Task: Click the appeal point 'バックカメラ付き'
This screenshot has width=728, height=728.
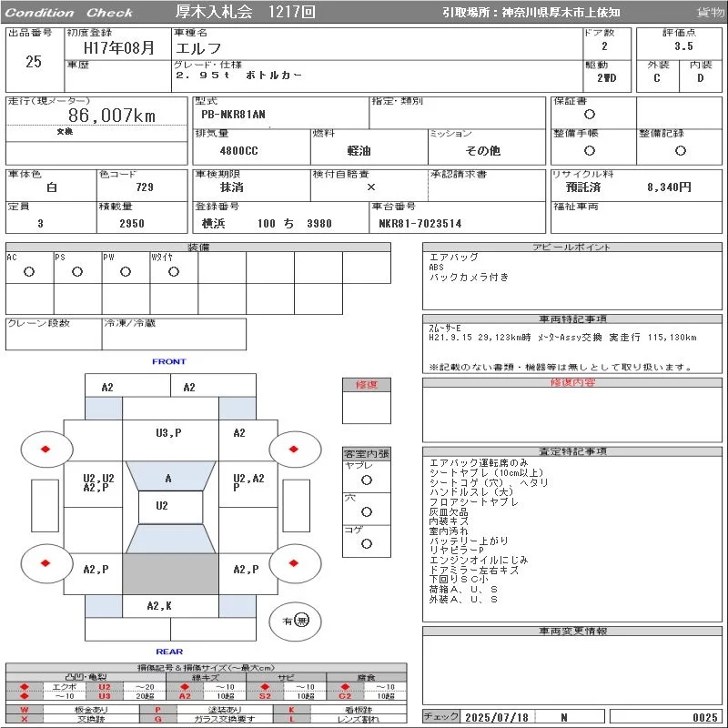Action: pyautogui.click(x=469, y=278)
